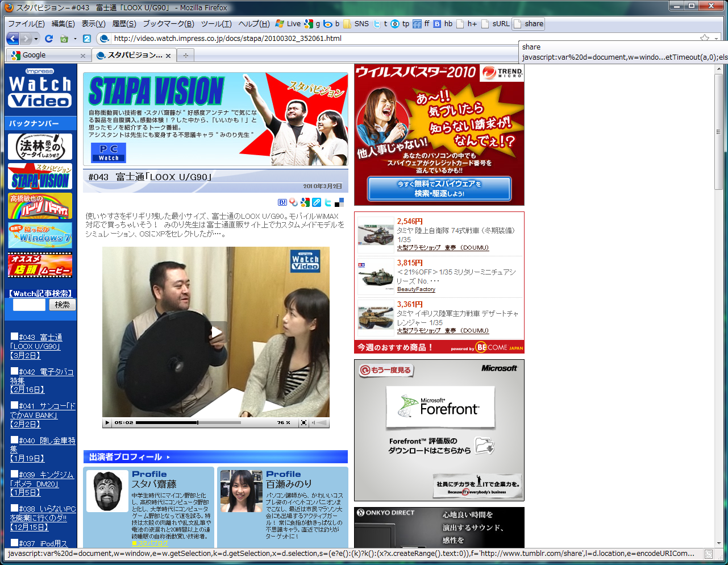This screenshot has height=565, width=728.
Task: Open the 編集(E) menu
Action: [x=63, y=24]
